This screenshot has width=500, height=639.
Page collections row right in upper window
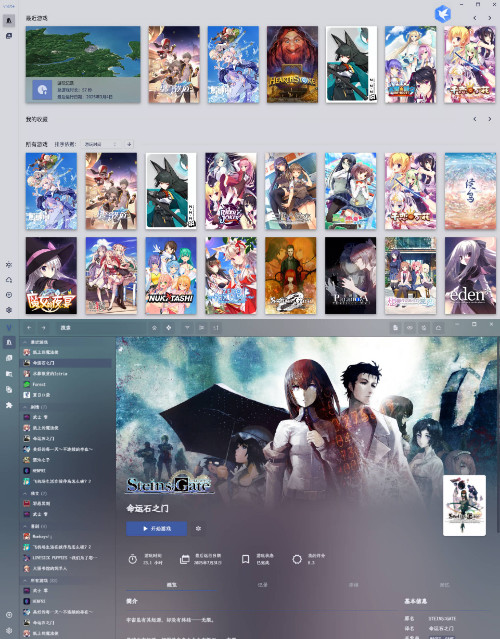tap(489, 119)
